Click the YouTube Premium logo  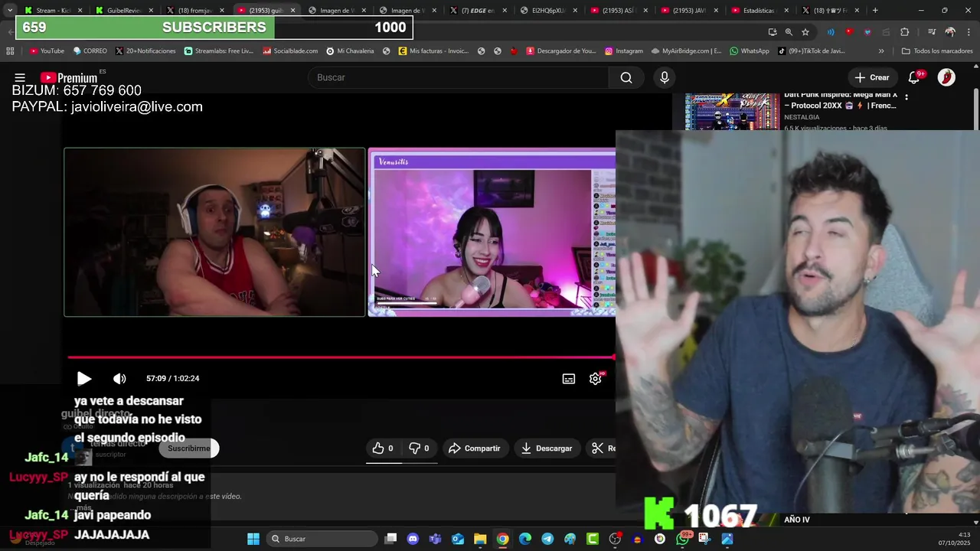(x=69, y=77)
